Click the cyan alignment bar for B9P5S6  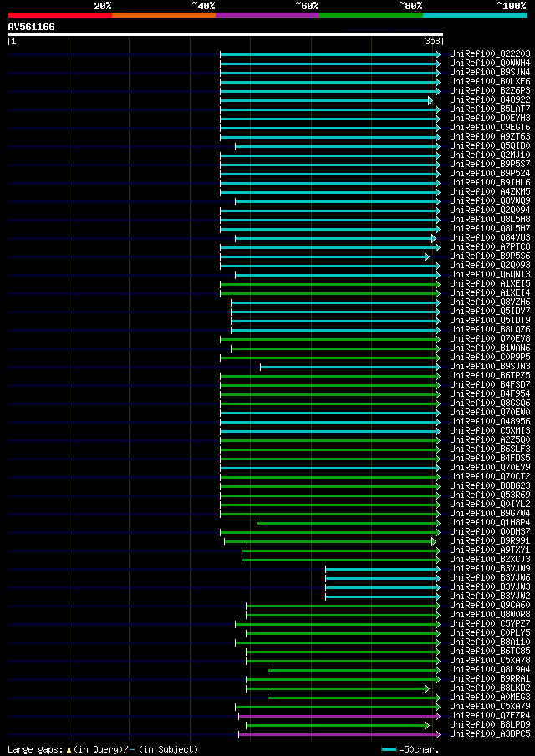(x=323, y=256)
